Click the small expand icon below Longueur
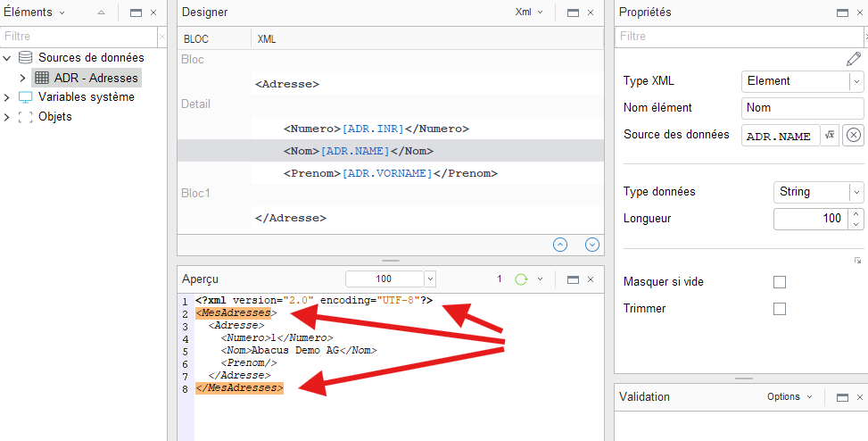The image size is (868, 441). click(x=857, y=261)
